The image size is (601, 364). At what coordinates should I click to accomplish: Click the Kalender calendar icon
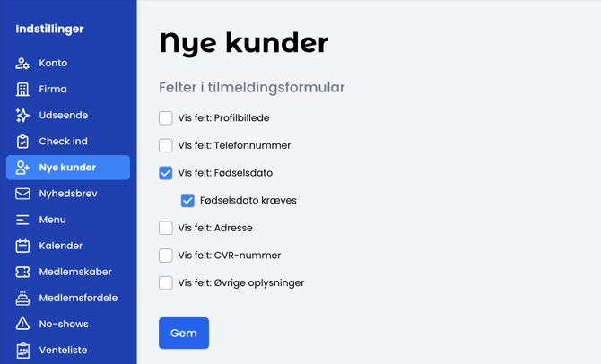22,246
